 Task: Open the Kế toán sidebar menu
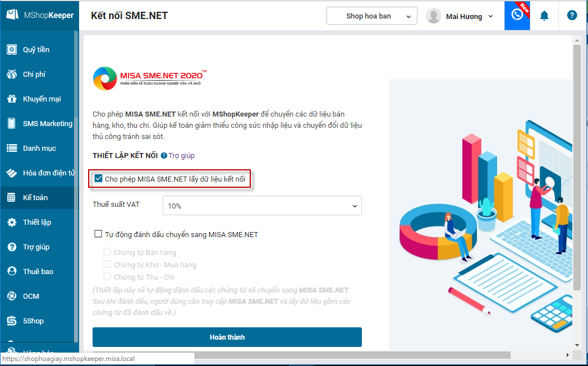[x=35, y=198]
